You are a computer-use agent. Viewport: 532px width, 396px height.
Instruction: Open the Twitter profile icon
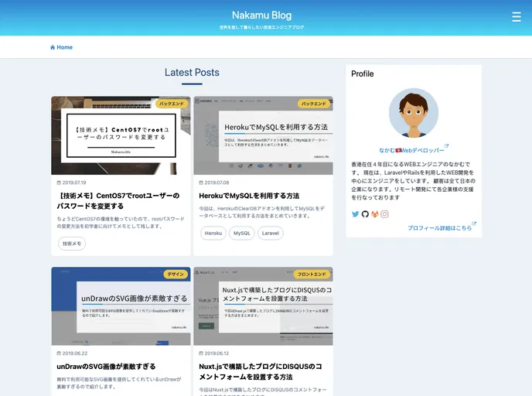[x=355, y=214]
